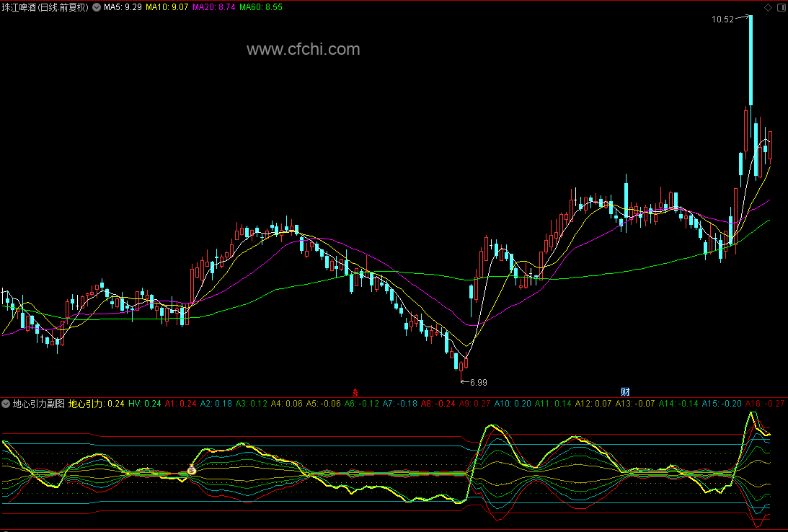
Task: Select the A10: 0.20 value label
Action: (513, 404)
